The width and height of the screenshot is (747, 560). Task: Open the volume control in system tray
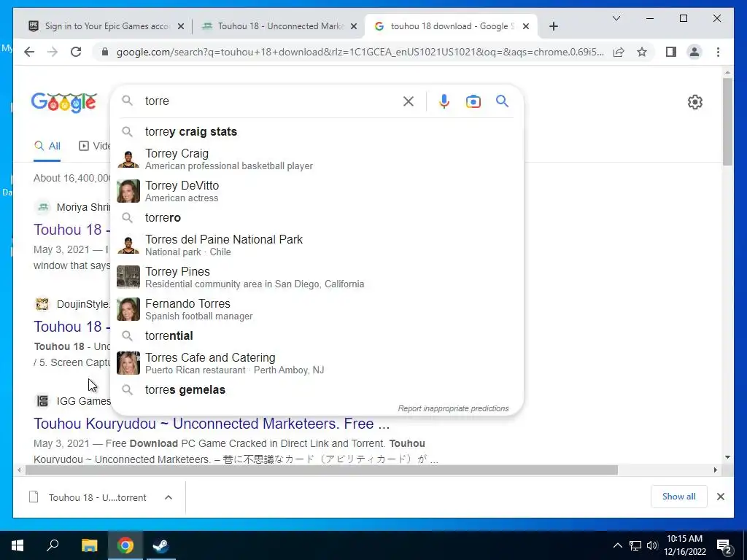[652, 545]
